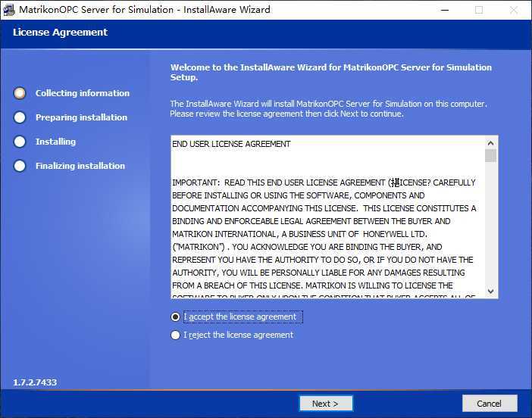Click the line starting 'IMPORTANT: READ THIS END USER'
The image size is (532, 418).
click(324, 182)
